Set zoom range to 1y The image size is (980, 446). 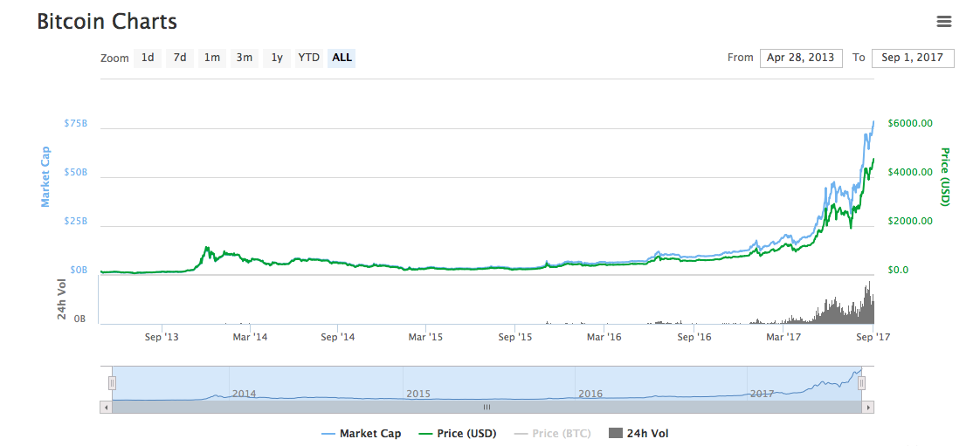[277, 58]
